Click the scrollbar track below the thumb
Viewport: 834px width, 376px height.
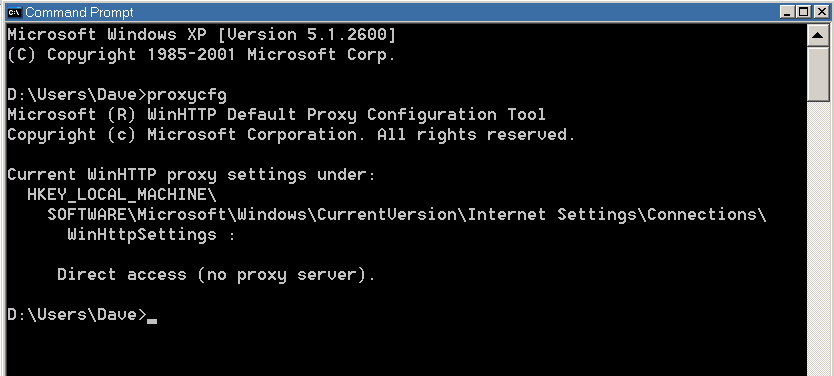[x=818, y=238]
